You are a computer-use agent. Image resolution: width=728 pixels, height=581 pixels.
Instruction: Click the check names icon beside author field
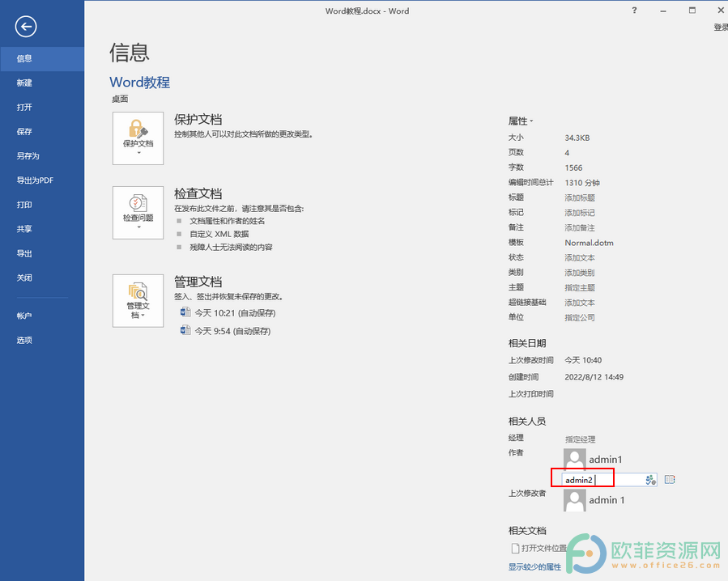650,480
